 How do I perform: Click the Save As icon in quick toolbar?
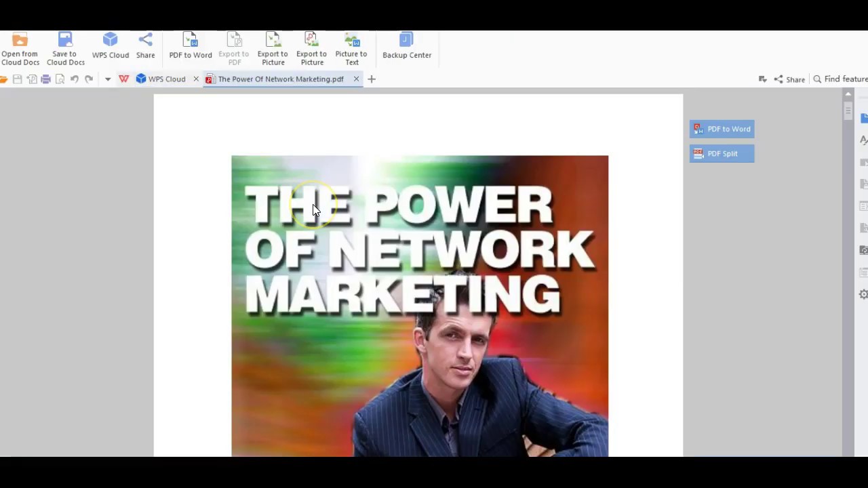[32, 79]
